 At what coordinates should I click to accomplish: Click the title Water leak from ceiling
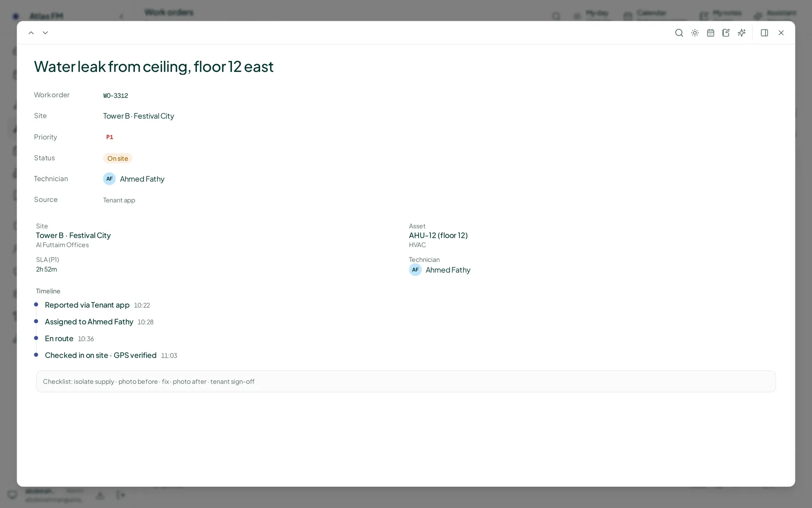coord(154,67)
